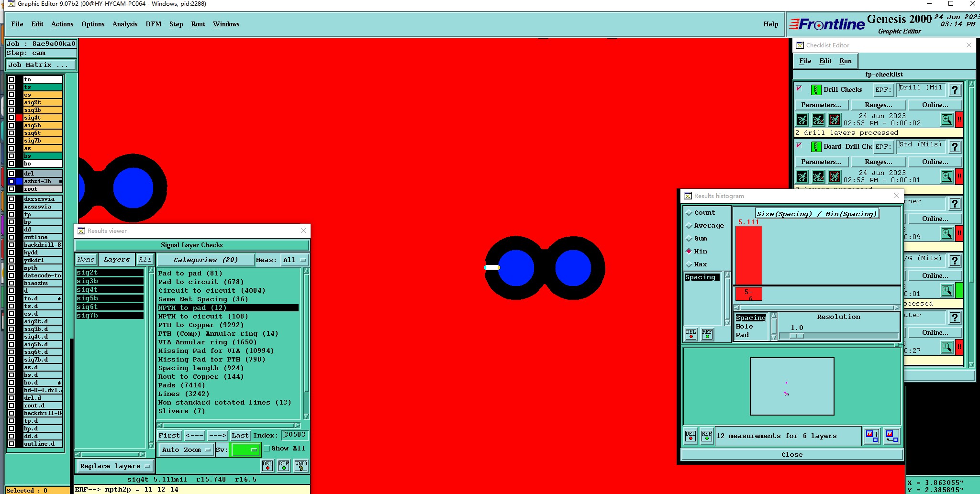This screenshot has width=980, height=494.
Task: Open the Job Matrix panel
Action: (41, 65)
